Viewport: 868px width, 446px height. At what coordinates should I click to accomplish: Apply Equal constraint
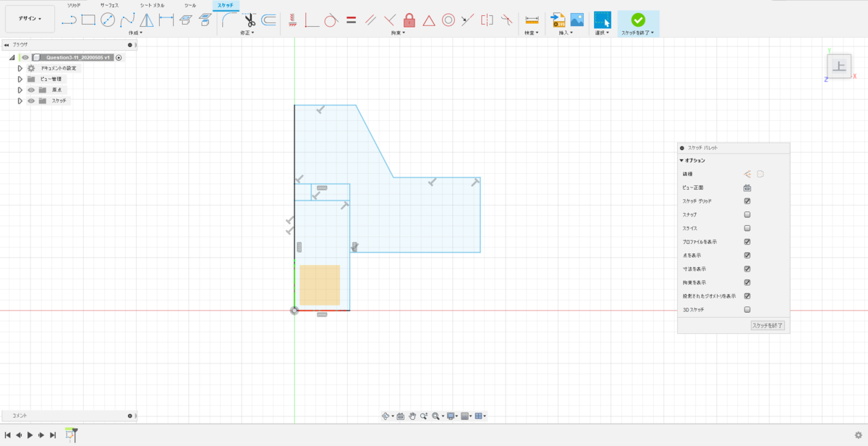point(351,20)
